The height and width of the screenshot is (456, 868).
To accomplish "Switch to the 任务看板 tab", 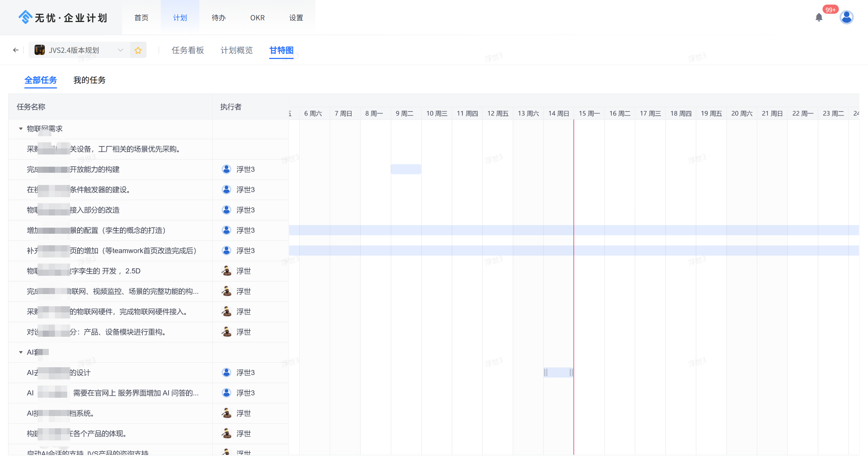I will click(x=188, y=50).
